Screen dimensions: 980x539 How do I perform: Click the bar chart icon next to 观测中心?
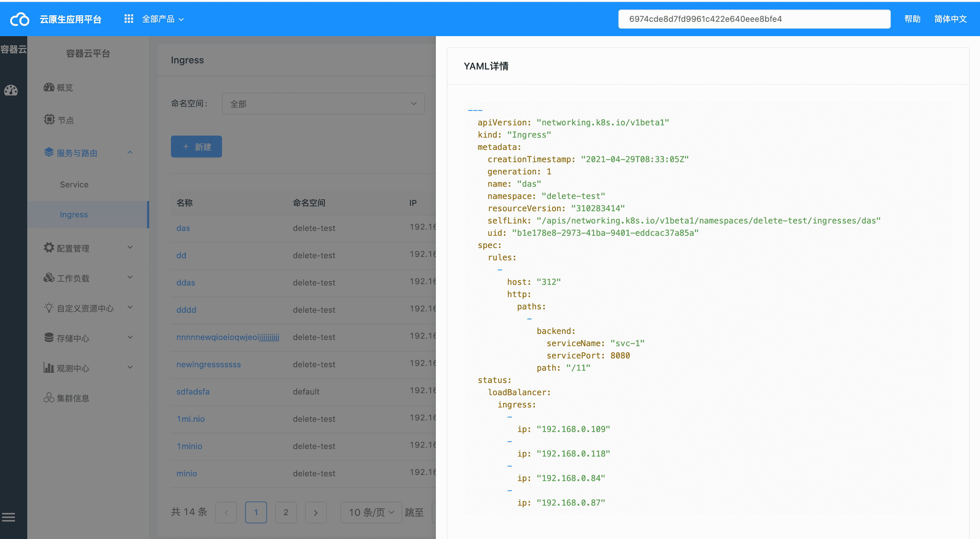click(x=49, y=367)
